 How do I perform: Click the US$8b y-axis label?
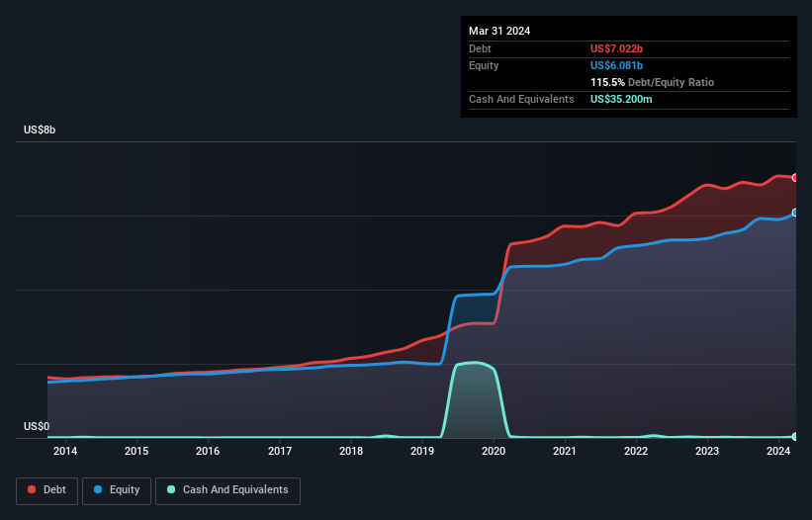pyautogui.click(x=40, y=130)
